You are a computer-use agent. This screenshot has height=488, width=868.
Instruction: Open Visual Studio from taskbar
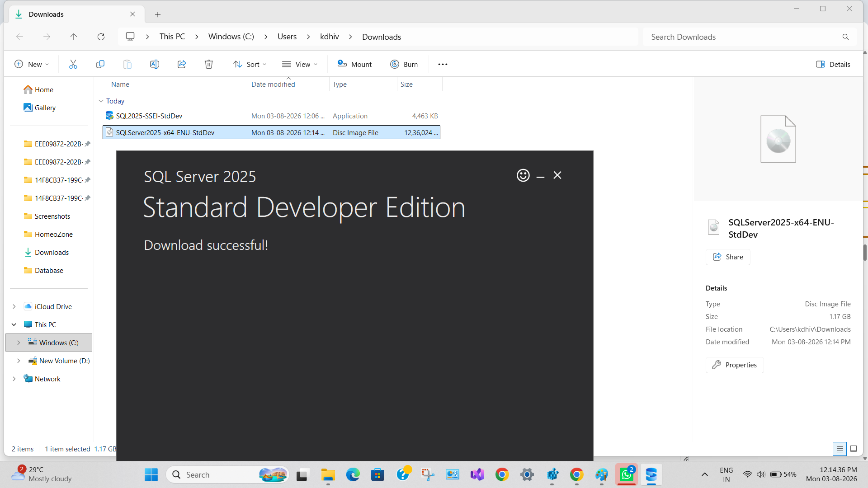[477, 475]
